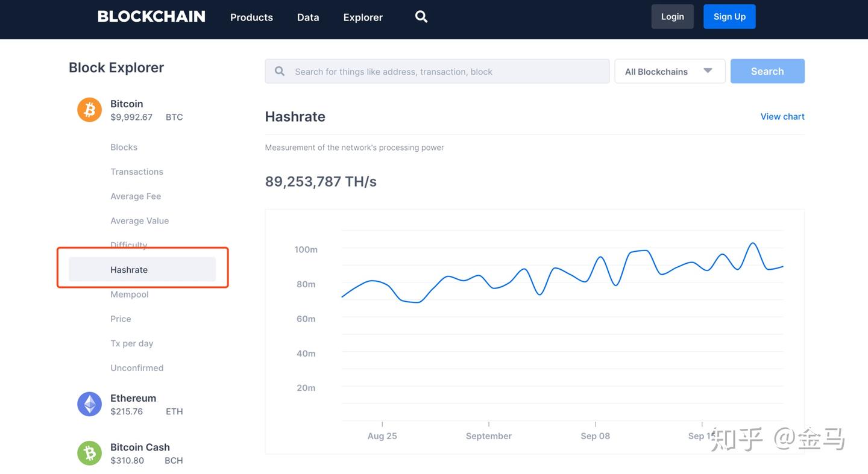Click the green Bitcoin Cash icon
The height and width of the screenshot is (474, 868).
[x=89, y=453]
